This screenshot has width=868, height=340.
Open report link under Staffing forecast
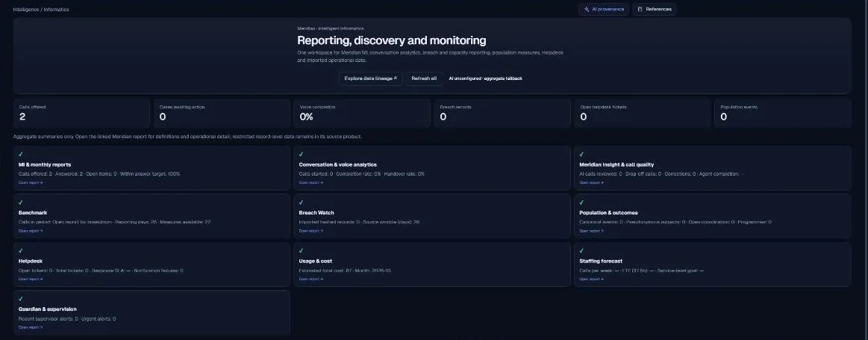coord(592,279)
